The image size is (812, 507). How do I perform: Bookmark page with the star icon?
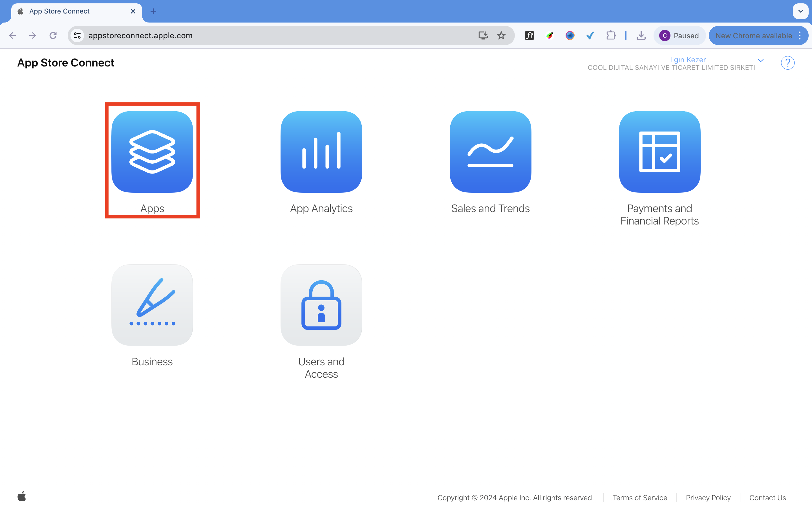501,35
